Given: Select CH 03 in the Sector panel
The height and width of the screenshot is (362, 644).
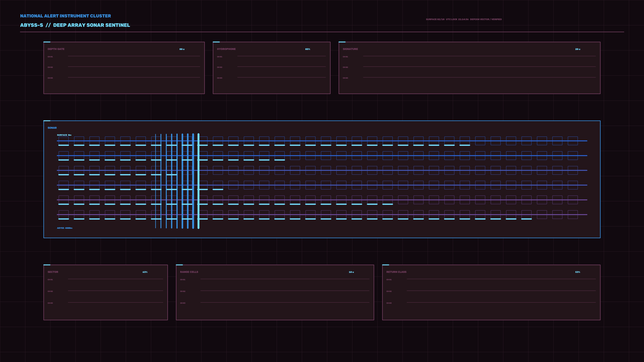Looking at the screenshot, I should [x=50, y=303].
